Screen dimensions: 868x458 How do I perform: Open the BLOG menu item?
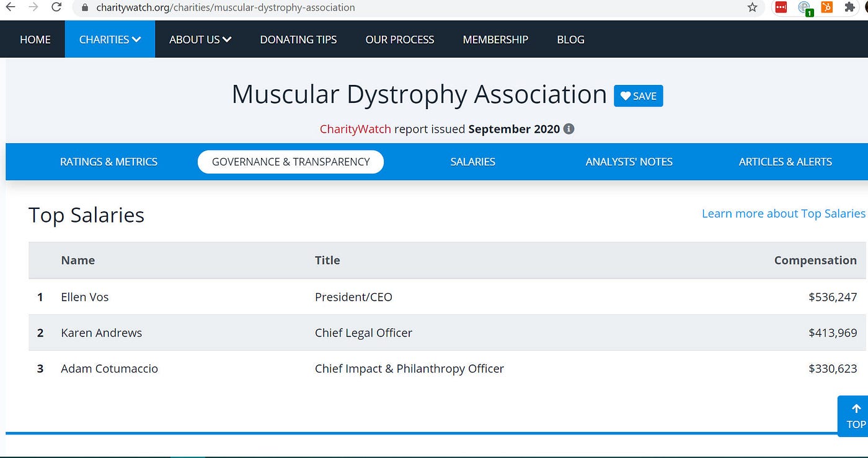tap(570, 39)
